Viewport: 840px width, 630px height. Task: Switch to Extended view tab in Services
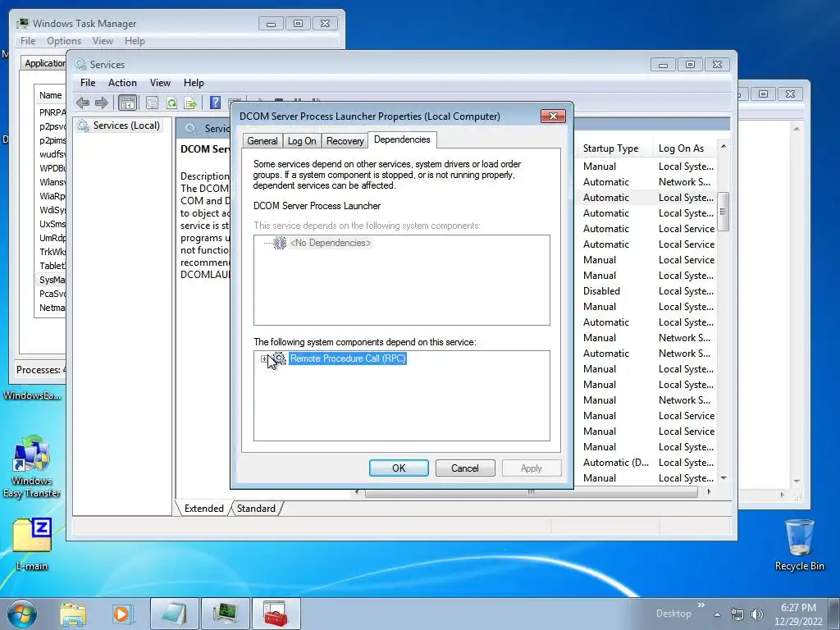click(x=203, y=509)
